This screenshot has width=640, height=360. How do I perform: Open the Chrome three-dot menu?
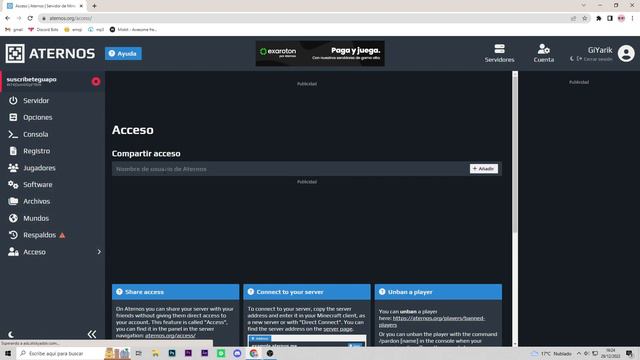[632, 18]
